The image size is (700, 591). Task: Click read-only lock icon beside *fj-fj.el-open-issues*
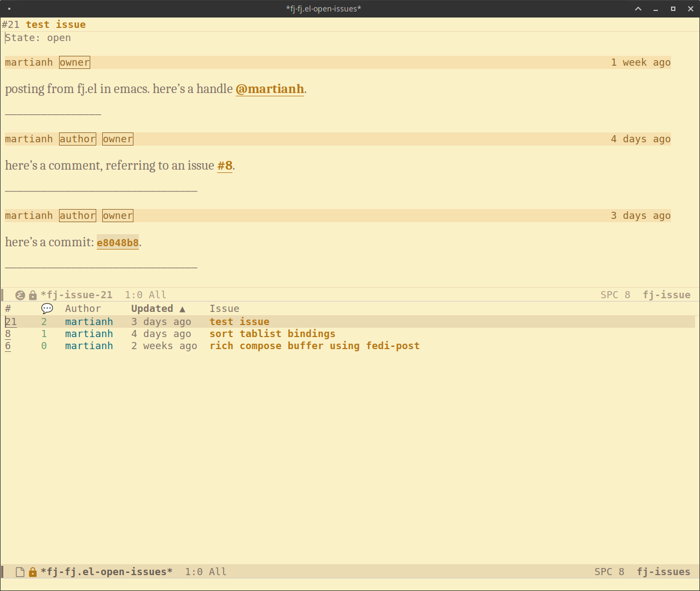(x=33, y=572)
